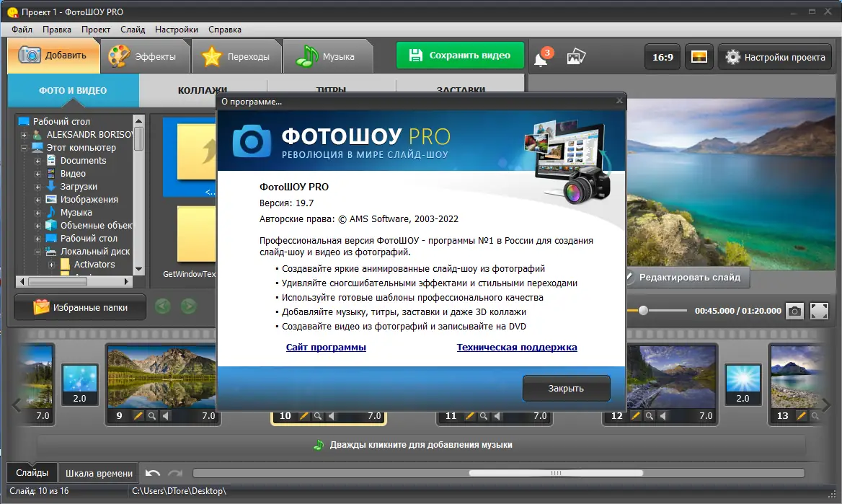Open the Сайт программы link

pyautogui.click(x=326, y=347)
